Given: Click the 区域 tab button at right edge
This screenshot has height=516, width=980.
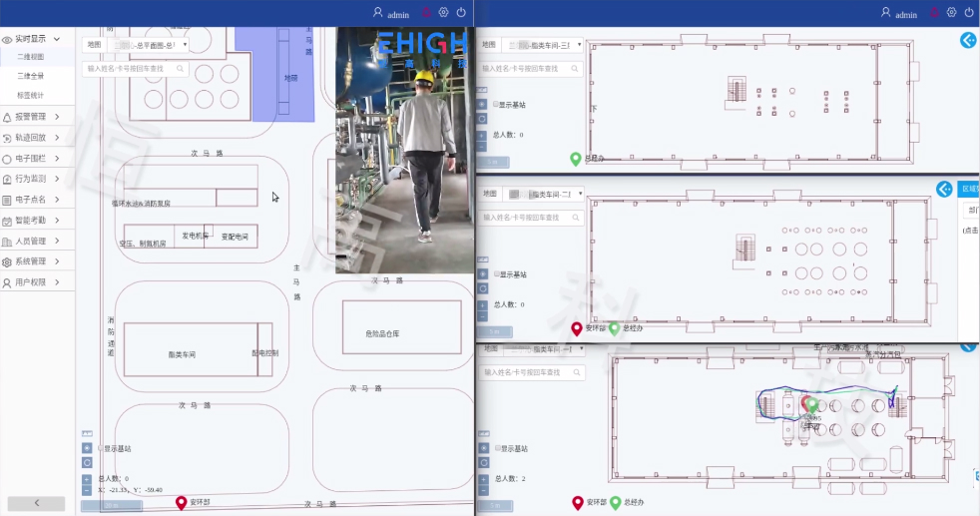Looking at the screenshot, I should pyautogui.click(x=969, y=189).
